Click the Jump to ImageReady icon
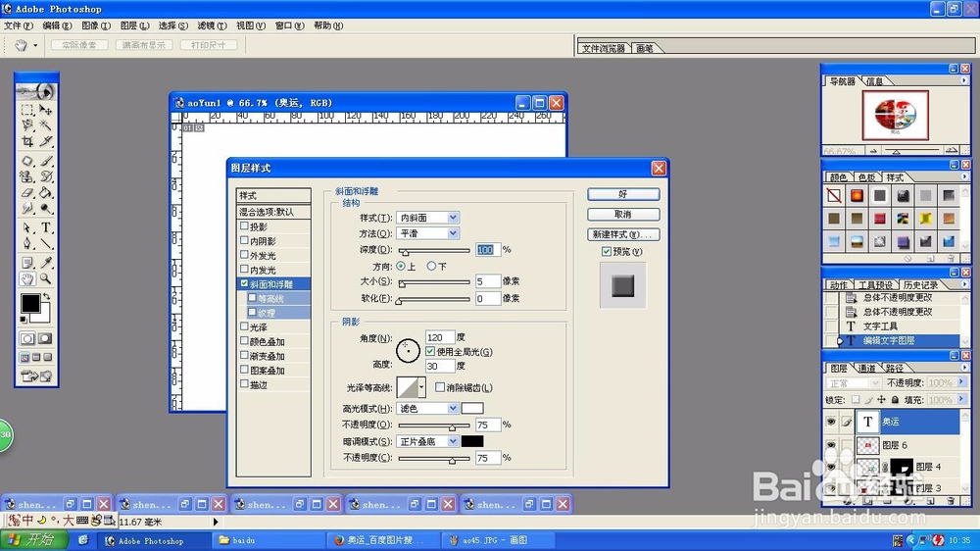This screenshot has height=551, width=980. coord(37,376)
